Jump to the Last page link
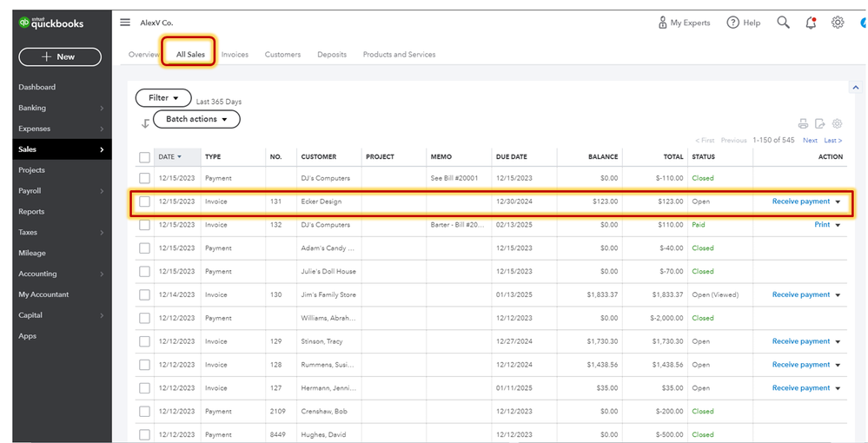 833,141
